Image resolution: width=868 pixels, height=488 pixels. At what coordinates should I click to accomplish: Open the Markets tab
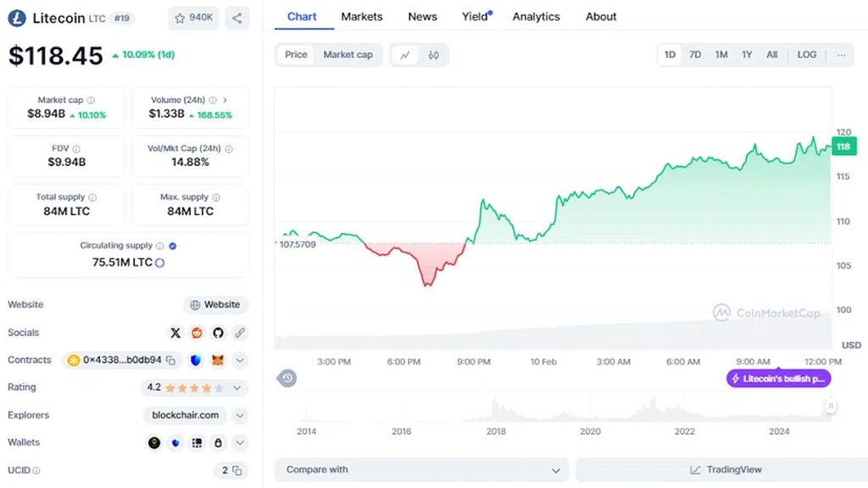[361, 17]
